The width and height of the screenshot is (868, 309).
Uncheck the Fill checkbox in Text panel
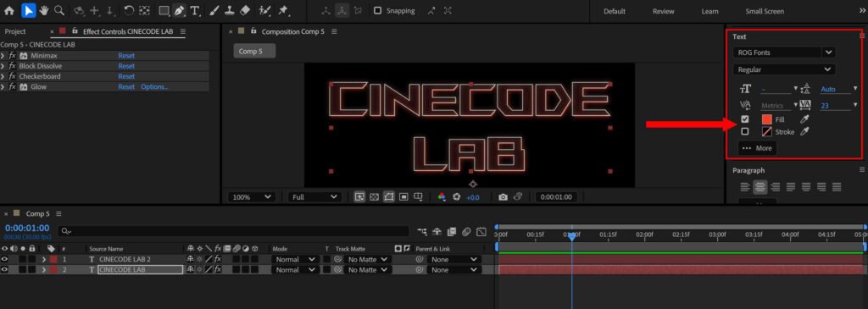pos(744,119)
